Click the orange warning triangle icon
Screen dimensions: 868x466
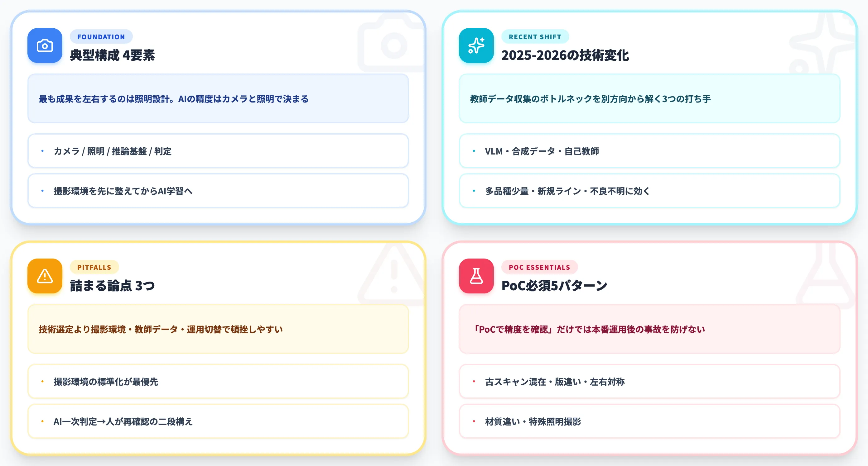tap(45, 276)
